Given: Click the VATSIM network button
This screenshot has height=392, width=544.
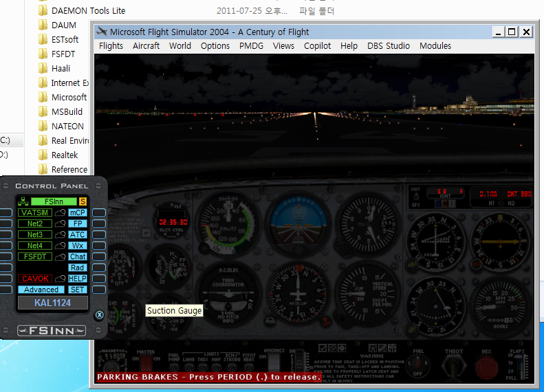Looking at the screenshot, I should (x=34, y=213).
